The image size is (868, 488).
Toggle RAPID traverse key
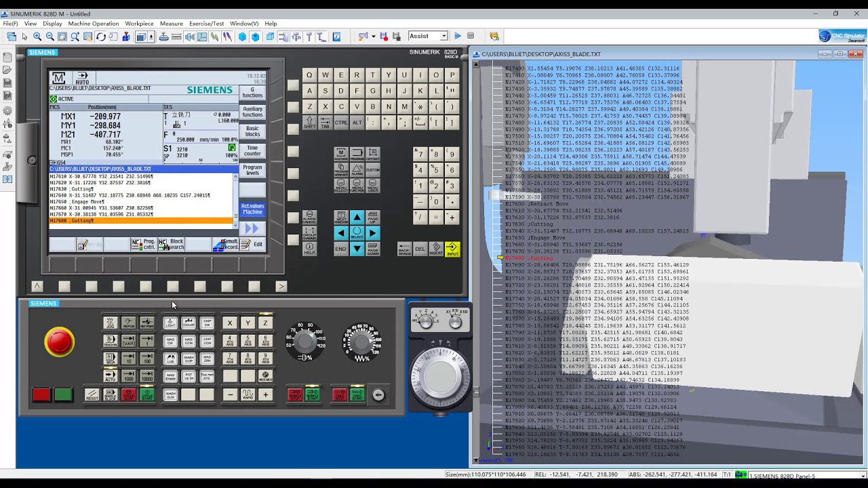[x=248, y=394]
